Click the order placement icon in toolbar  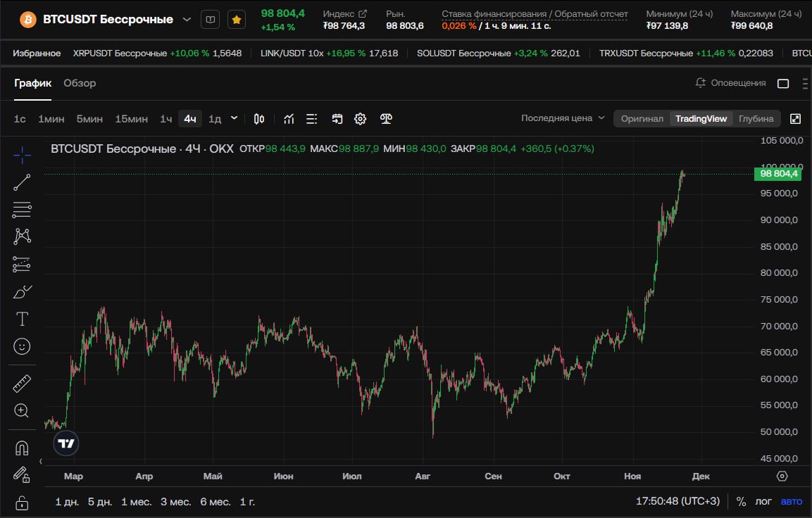pos(337,119)
